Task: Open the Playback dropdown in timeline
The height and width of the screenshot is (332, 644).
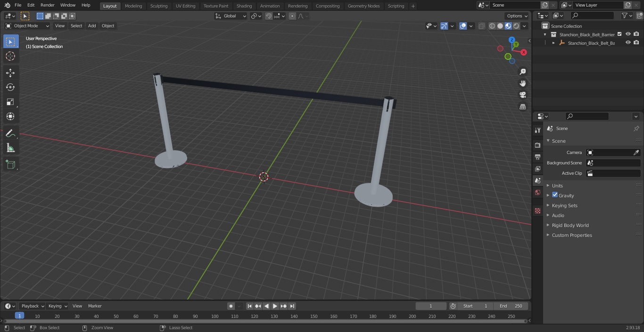Action: point(32,306)
